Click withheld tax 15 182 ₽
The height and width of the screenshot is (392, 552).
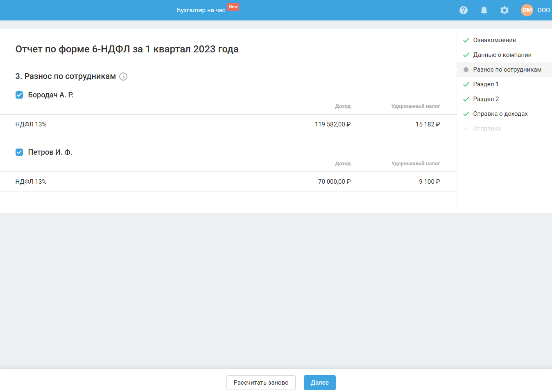(428, 124)
